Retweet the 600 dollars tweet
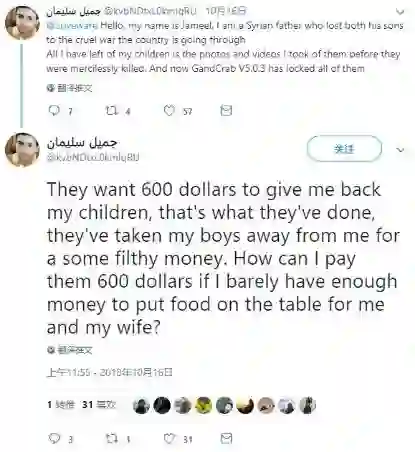 (x=111, y=438)
